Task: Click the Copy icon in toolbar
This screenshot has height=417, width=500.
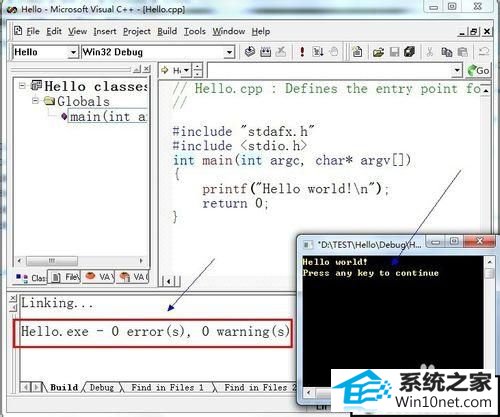Action: click(x=447, y=52)
